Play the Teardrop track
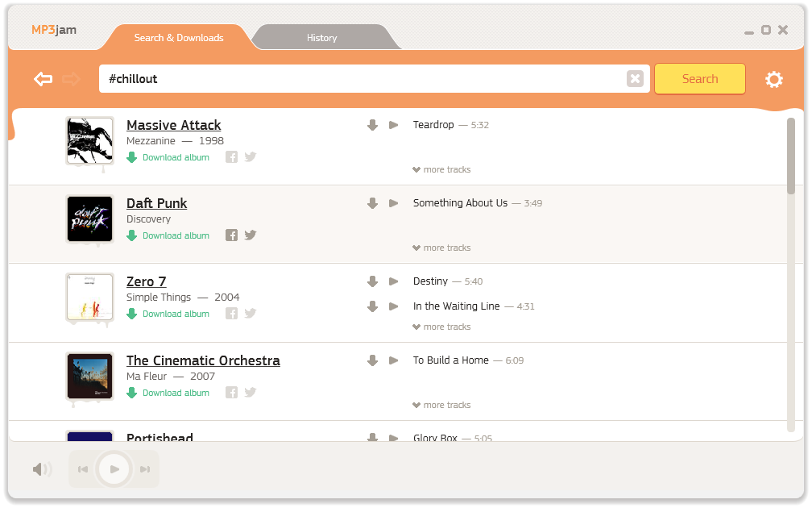 (394, 125)
